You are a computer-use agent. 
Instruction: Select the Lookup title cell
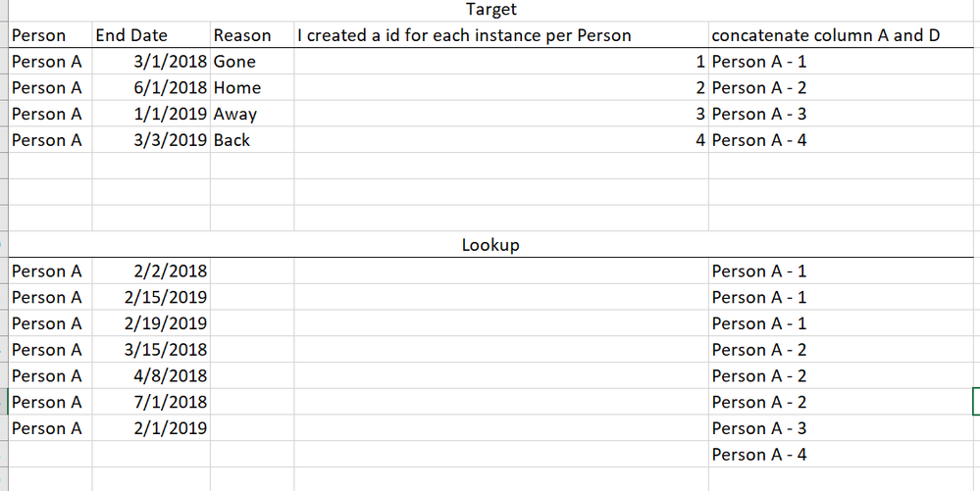point(490,245)
